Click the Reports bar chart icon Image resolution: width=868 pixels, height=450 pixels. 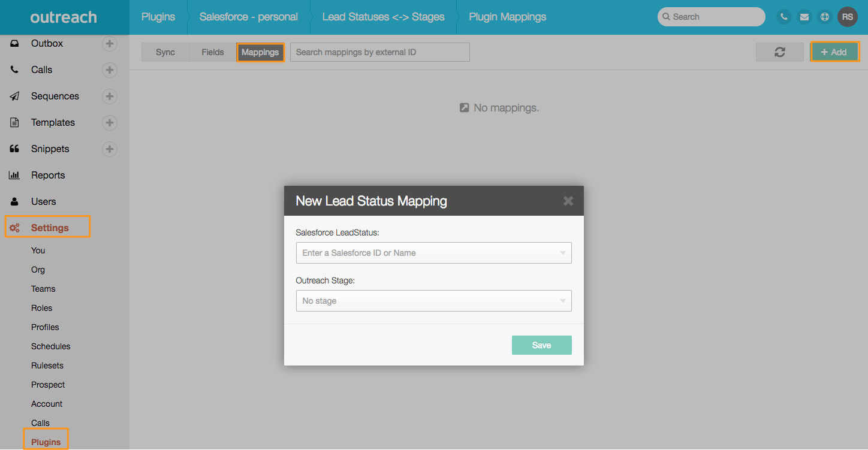14,175
